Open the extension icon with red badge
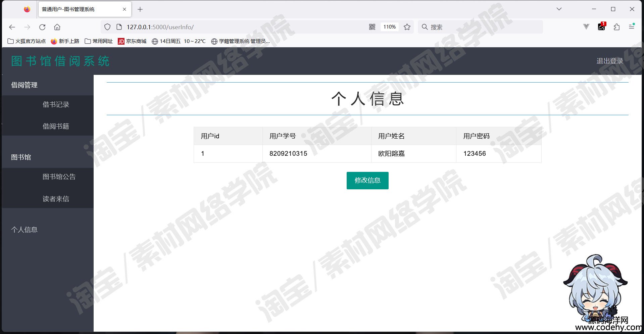The width and height of the screenshot is (644, 334). click(x=602, y=27)
